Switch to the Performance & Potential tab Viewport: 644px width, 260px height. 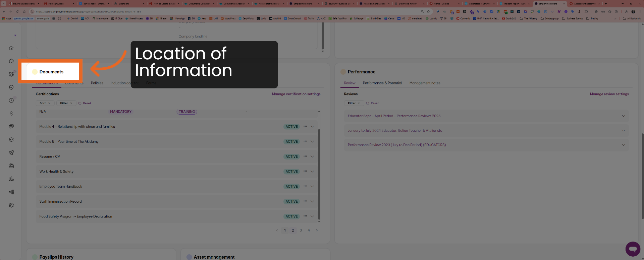click(x=382, y=83)
